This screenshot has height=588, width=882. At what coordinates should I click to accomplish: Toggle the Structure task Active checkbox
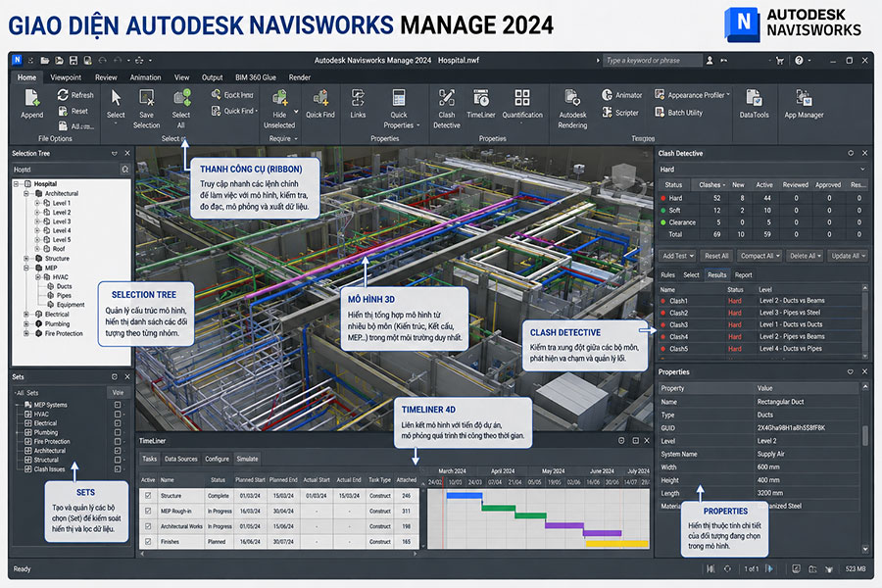[148, 496]
